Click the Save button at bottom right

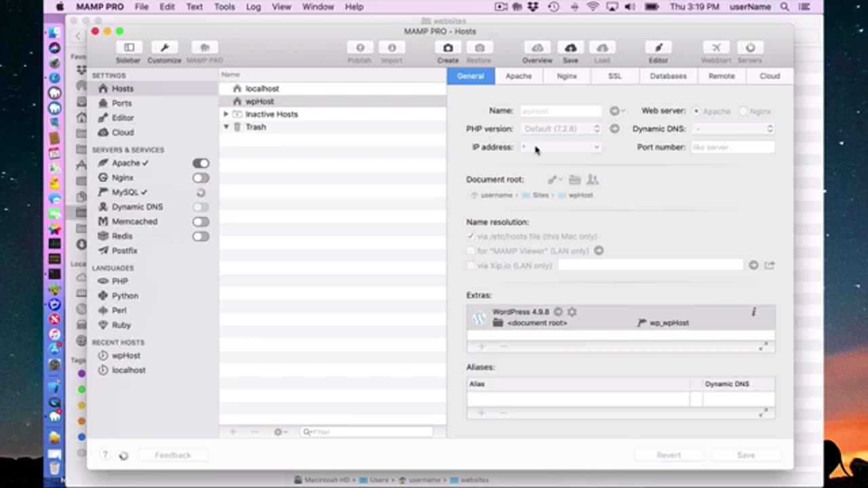[x=746, y=455]
